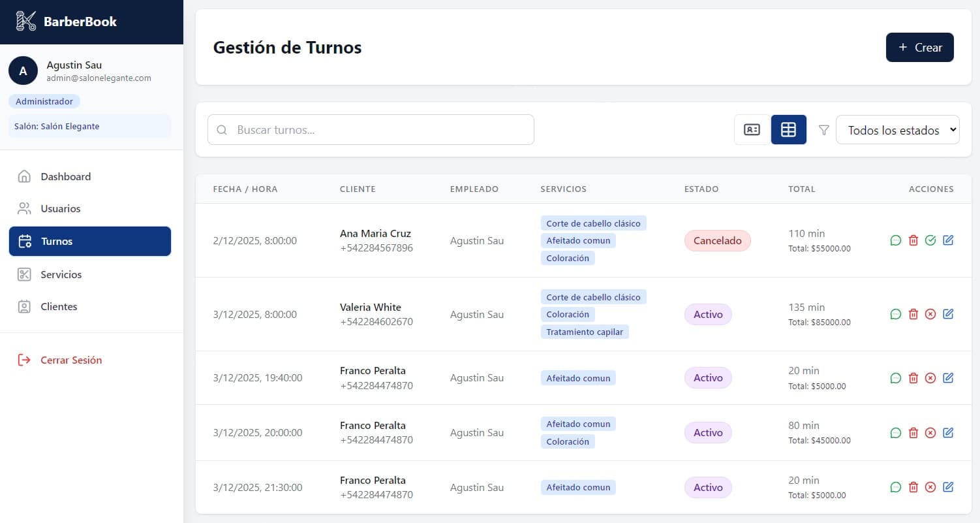Keep table view active by clicking the grid icon

tap(788, 129)
